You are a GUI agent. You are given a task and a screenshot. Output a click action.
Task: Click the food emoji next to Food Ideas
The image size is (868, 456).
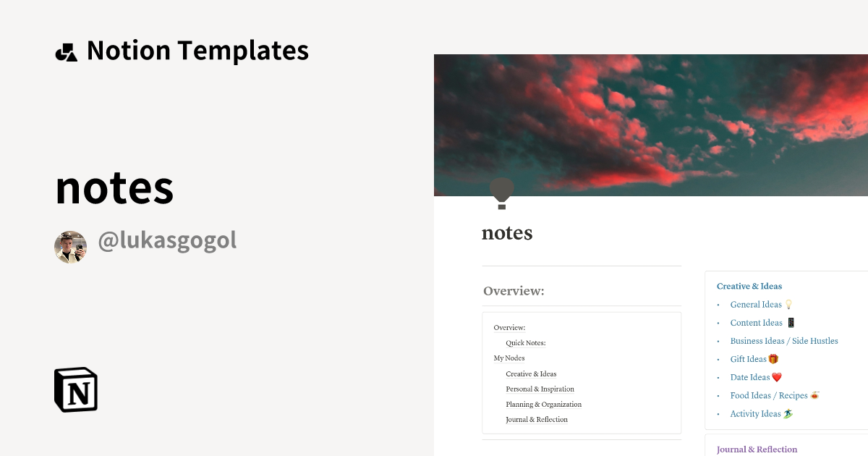(x=814, y=394)
